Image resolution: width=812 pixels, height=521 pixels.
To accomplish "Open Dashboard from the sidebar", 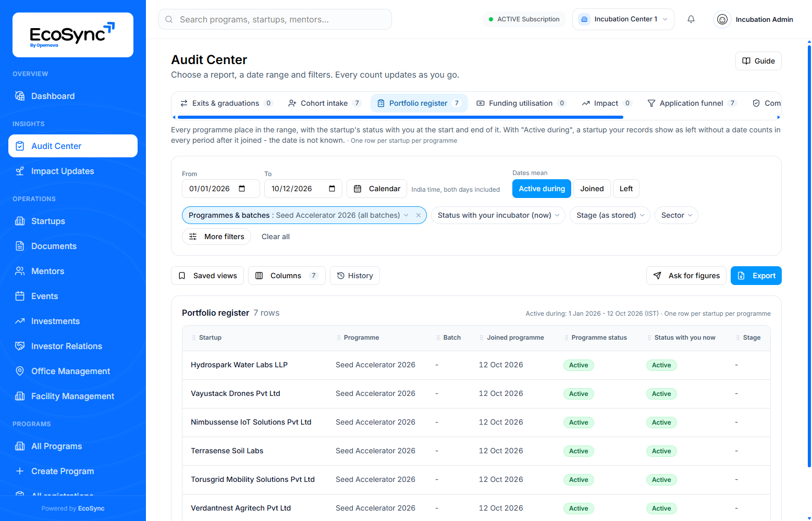I will (x=73, y=96).
